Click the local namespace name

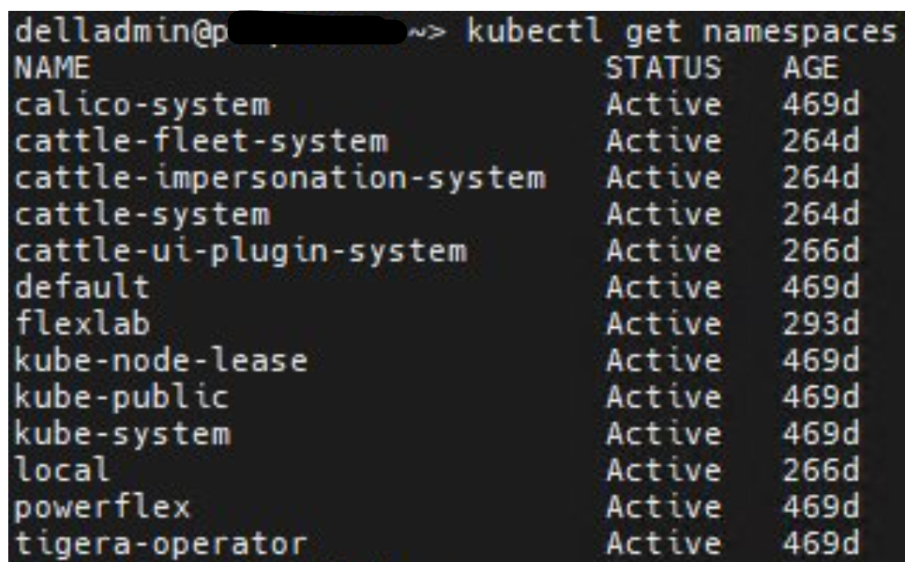[x=62, y=471]
